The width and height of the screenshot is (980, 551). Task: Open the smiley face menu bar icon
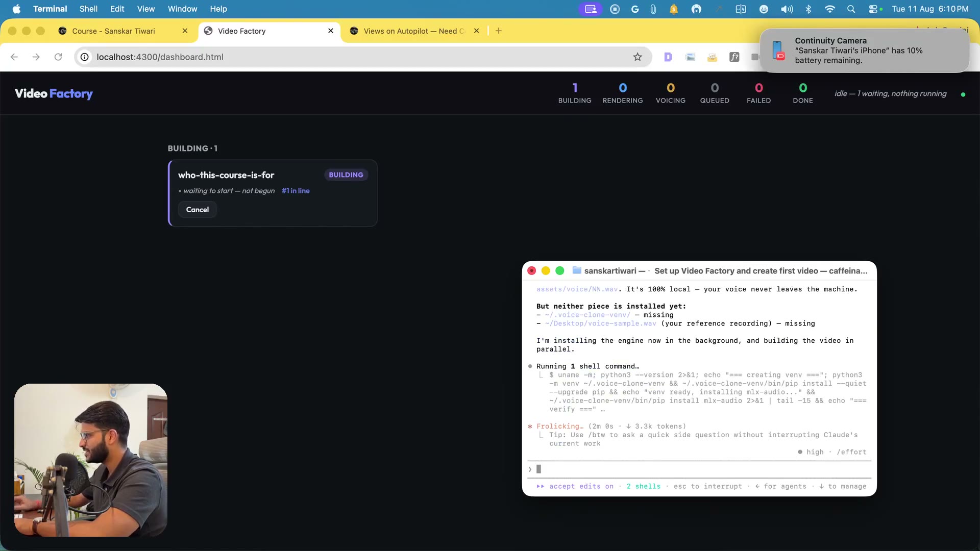[764, 9]
